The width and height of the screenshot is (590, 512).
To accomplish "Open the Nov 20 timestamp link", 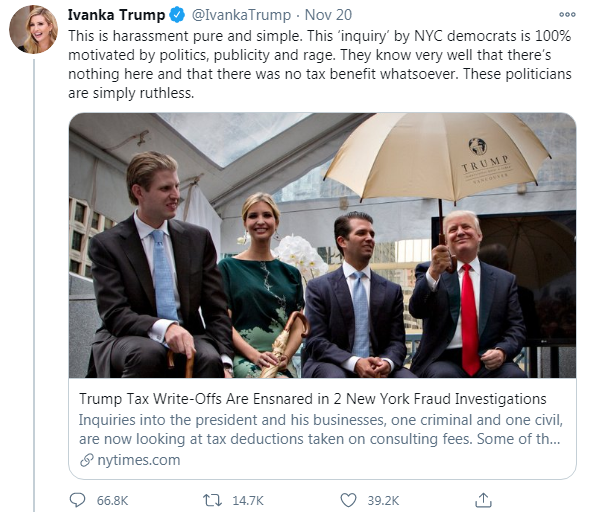I will coord(328,15).
